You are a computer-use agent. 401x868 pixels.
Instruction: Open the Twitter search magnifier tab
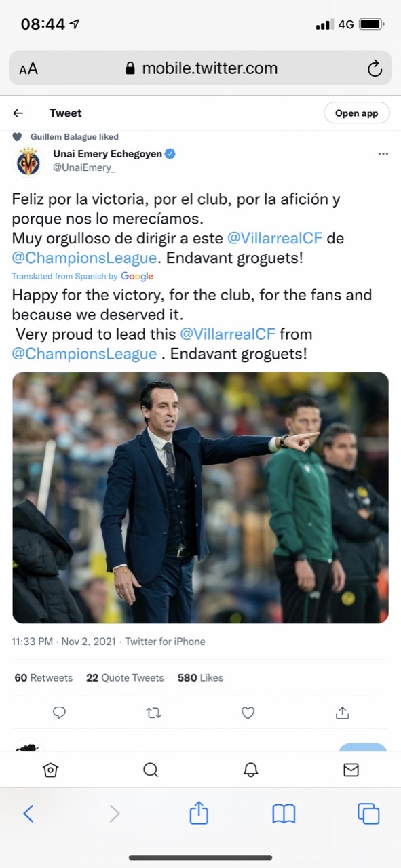pos(151,770)
